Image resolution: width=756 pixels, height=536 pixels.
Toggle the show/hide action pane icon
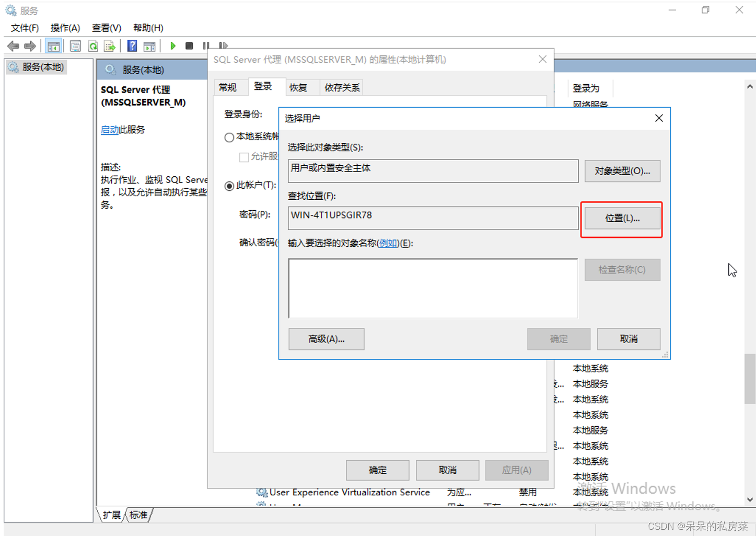149,46
